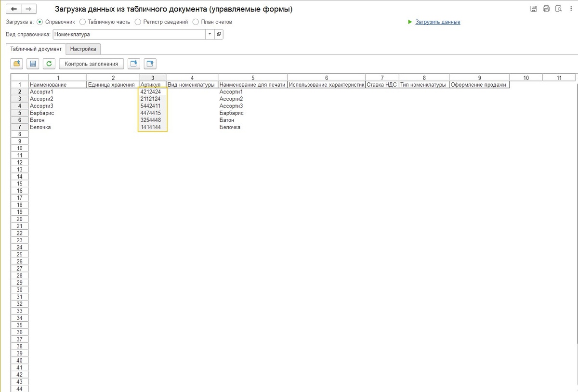
Task: Click the Использование характеристик header cell
Action: pos(327,85)
